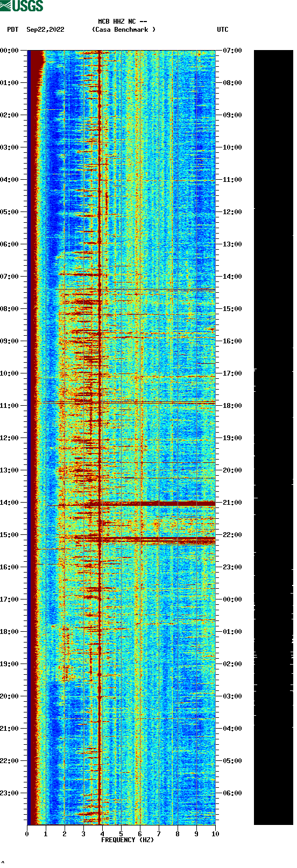
Task: Click the 09:00 PDT left-axis label
Action: pyautogui.click(x=10, y=341)
